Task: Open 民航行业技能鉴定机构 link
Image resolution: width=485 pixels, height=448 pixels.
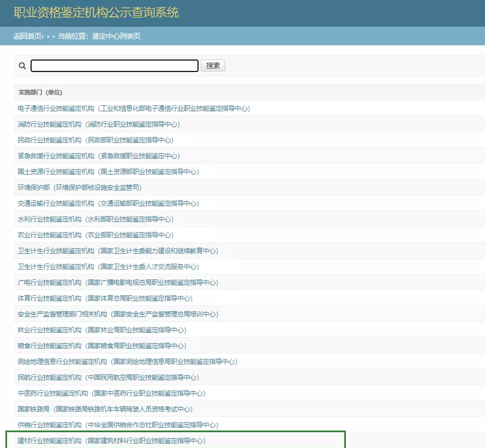Action: (x=108, y=377)
